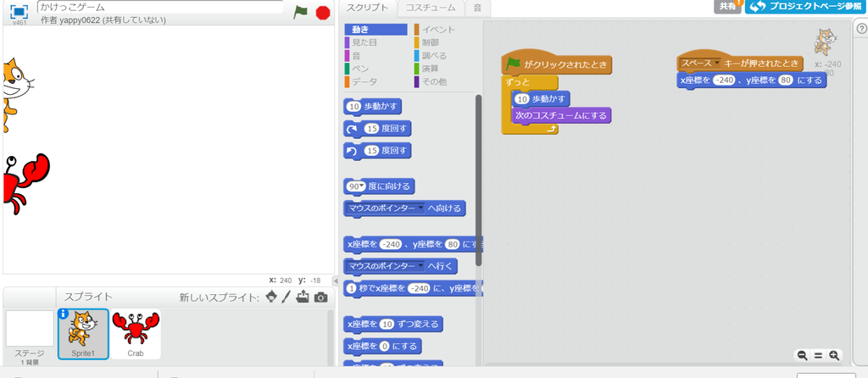Click the がクリックされたとき hat block
The width and height of the screenshot is (868, 378).
tap(557, 64)
